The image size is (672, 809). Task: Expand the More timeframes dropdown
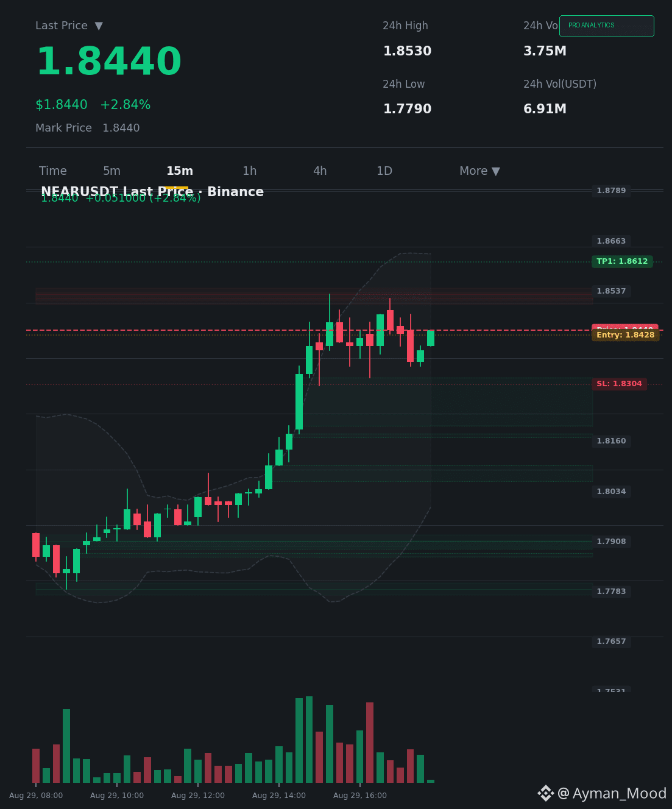[479, 171]
